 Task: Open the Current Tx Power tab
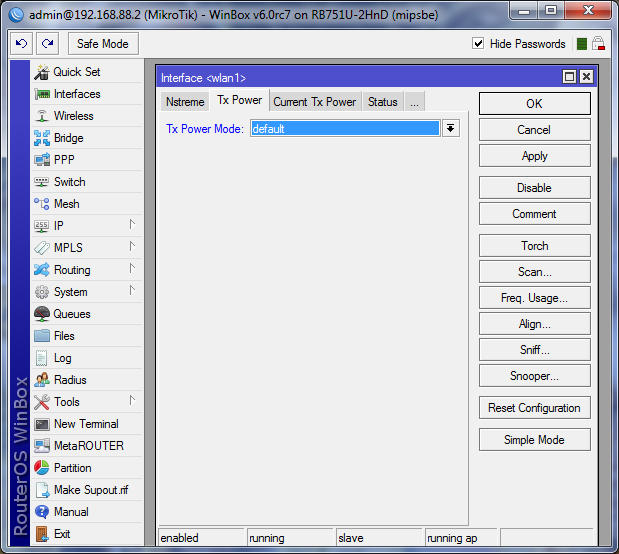click(315, 102)
